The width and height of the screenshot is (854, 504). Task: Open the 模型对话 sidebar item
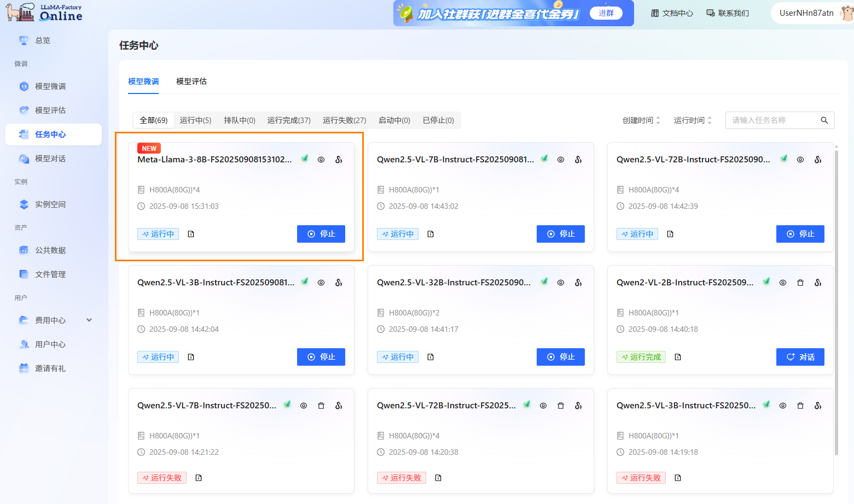tap(50, 159)
